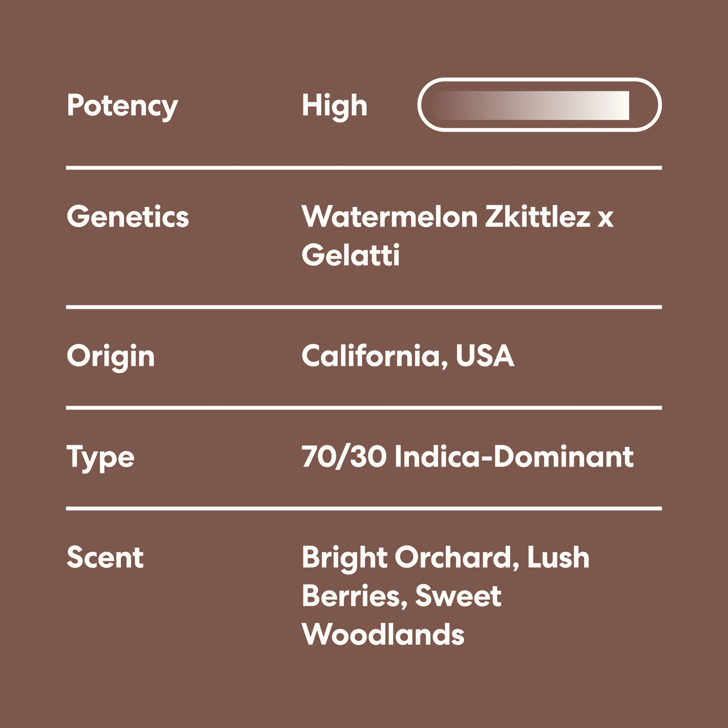The height and width of the screenshot is (728, 728).
Task: Click the "Watermelon Zkittlez x" text
Action: pos(457,217)
